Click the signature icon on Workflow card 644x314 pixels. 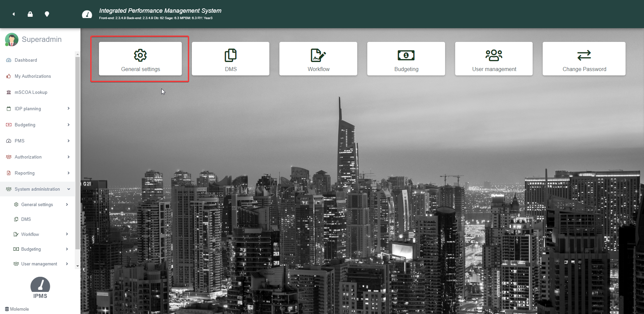(x=318, y=55)
